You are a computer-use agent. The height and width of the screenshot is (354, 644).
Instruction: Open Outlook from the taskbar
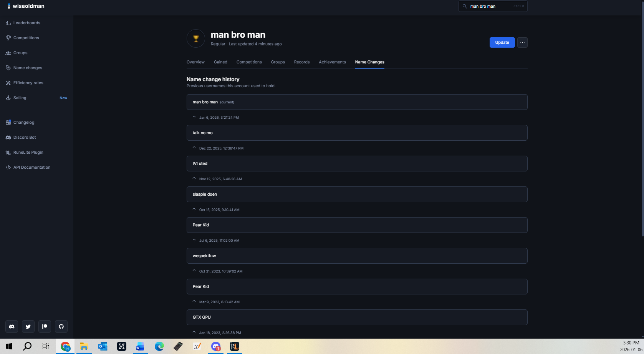point(103,346)
